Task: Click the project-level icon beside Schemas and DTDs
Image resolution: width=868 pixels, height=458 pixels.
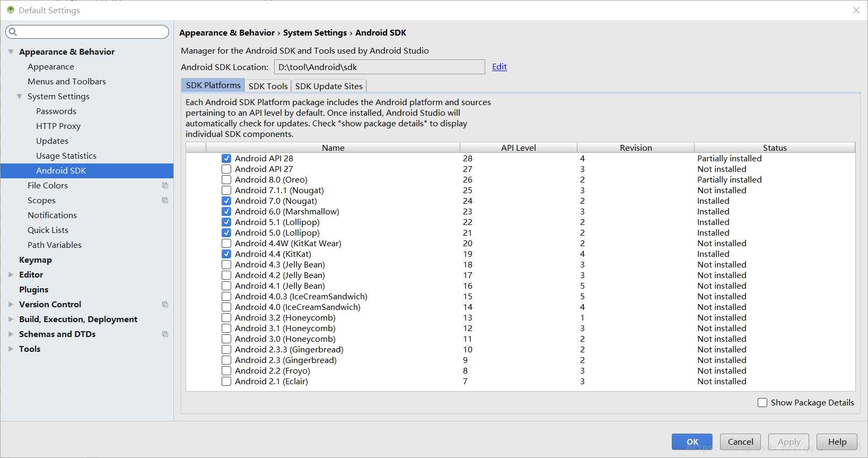Action: pos(165,334)
